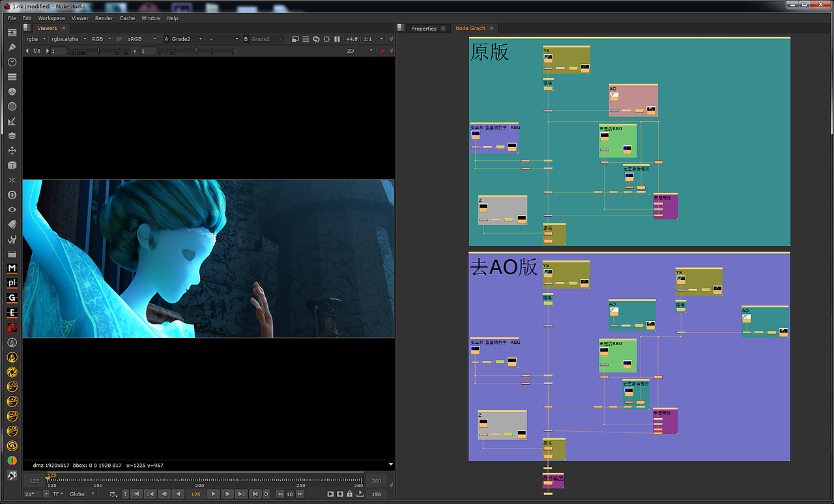Open the Color nodes pie icon

12,92
